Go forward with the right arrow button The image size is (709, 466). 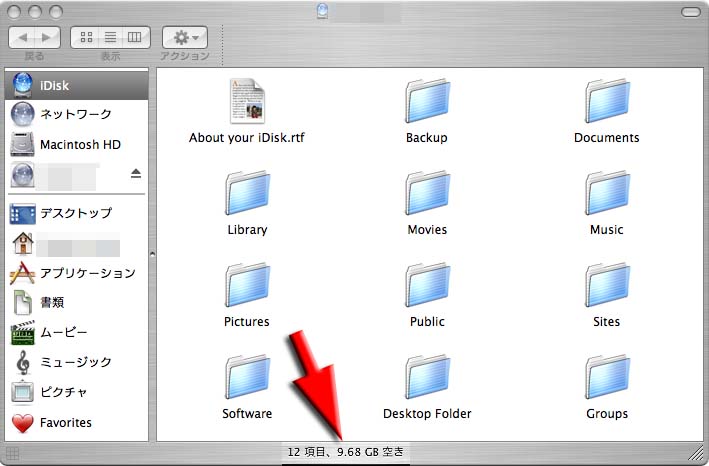click(47, 38)
